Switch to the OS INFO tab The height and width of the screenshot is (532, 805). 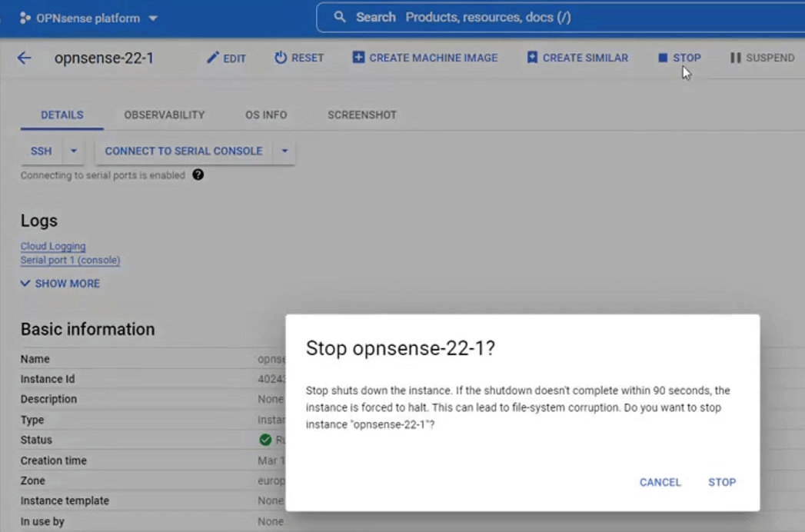pos(266,115)
